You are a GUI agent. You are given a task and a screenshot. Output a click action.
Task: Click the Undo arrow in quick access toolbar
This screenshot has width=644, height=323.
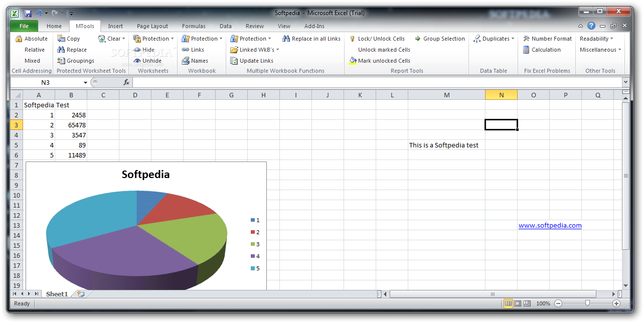click(39, 13)
